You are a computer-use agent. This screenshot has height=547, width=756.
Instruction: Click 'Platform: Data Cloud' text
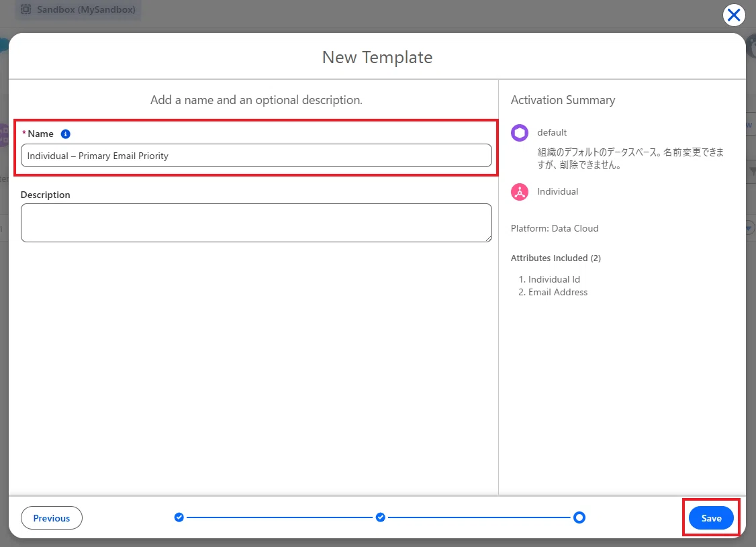[x=555, y=228]
